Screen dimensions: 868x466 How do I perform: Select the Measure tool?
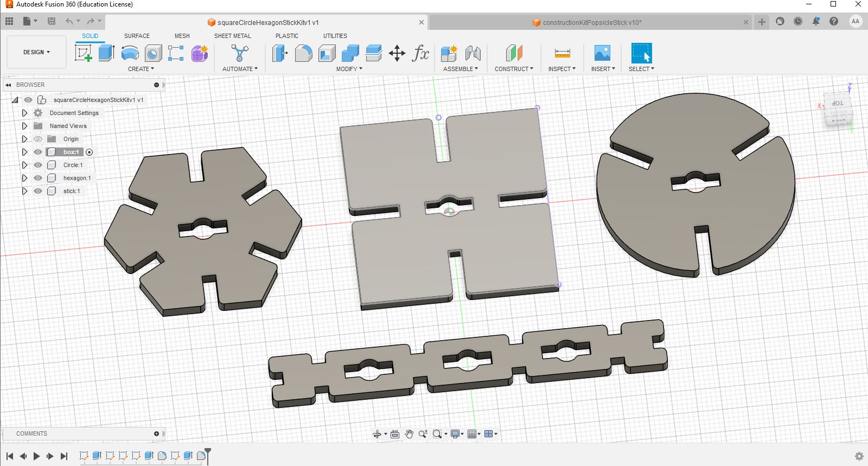(562, 53)
